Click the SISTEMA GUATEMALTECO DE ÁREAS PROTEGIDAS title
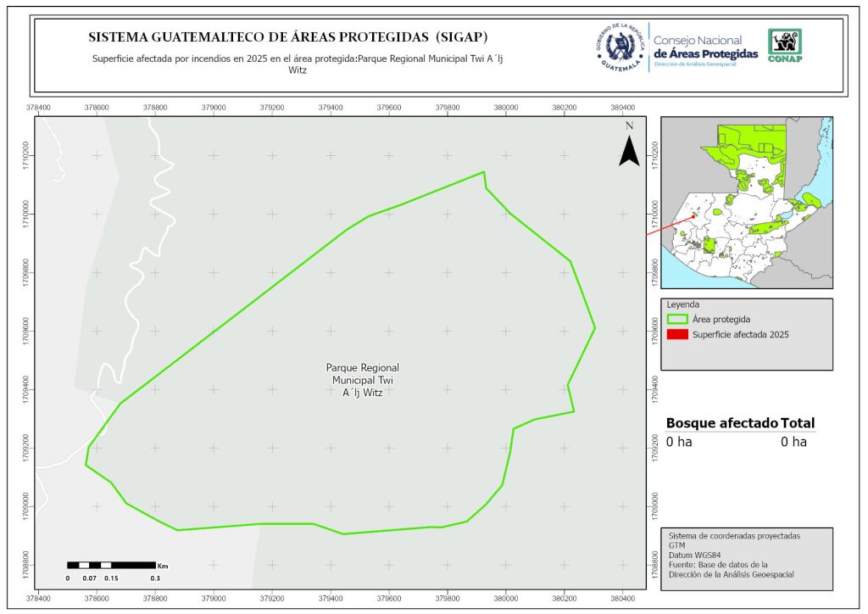868x614 pixels. pyautogui.click(x=288, y=37)
